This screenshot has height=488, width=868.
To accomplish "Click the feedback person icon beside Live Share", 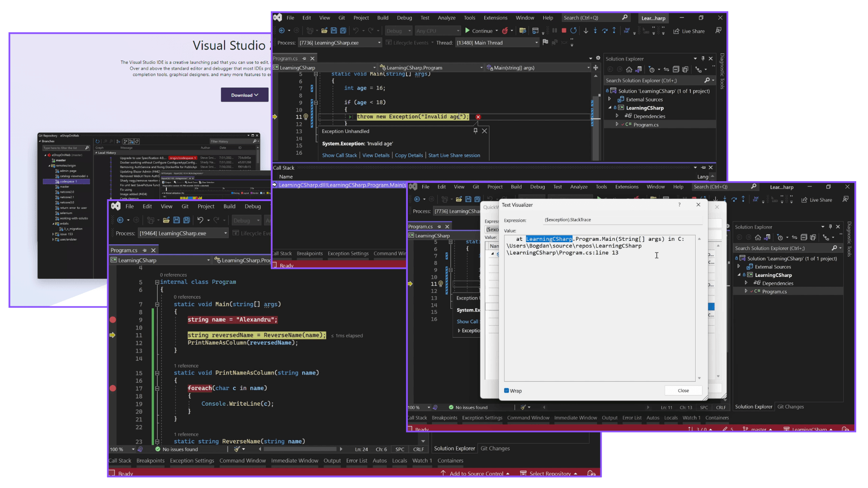I will click(x=718, y=31).
